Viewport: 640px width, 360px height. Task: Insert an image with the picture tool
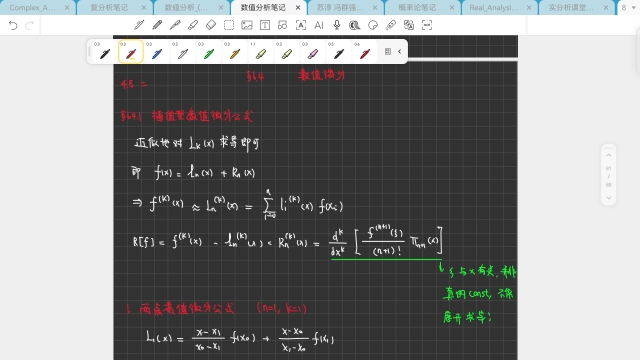pos(247,25)
